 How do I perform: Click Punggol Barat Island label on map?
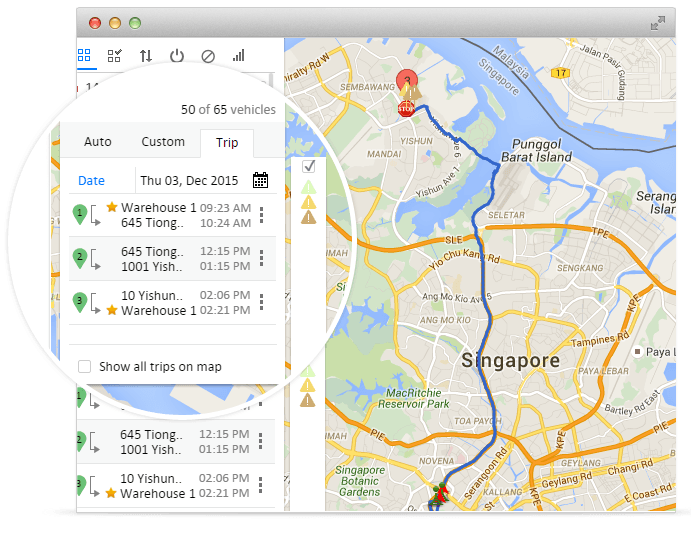point(536,150)
